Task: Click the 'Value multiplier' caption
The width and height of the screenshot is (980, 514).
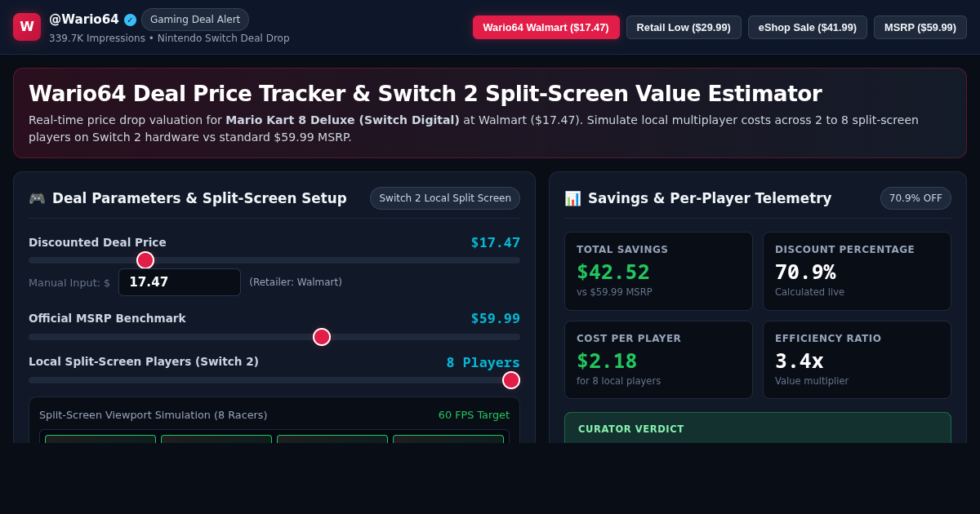Action: click(x=812, y=381)
